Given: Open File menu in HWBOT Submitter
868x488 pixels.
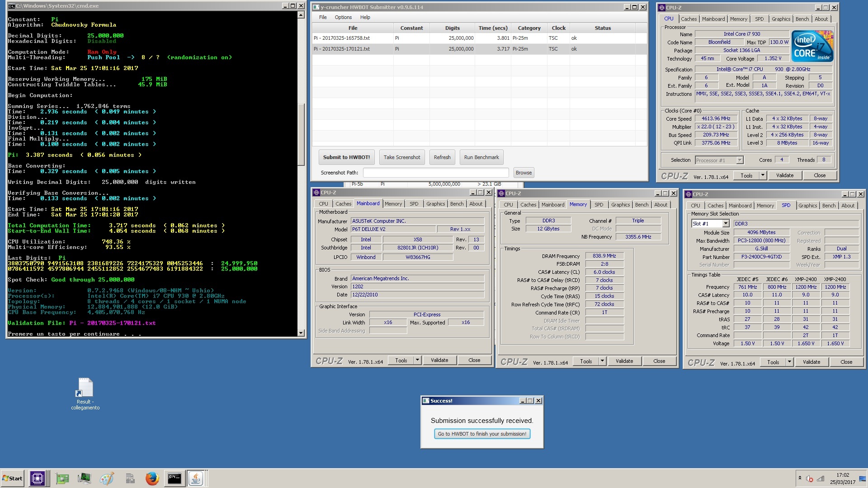Looking at the screenshot, I should 323,17.
